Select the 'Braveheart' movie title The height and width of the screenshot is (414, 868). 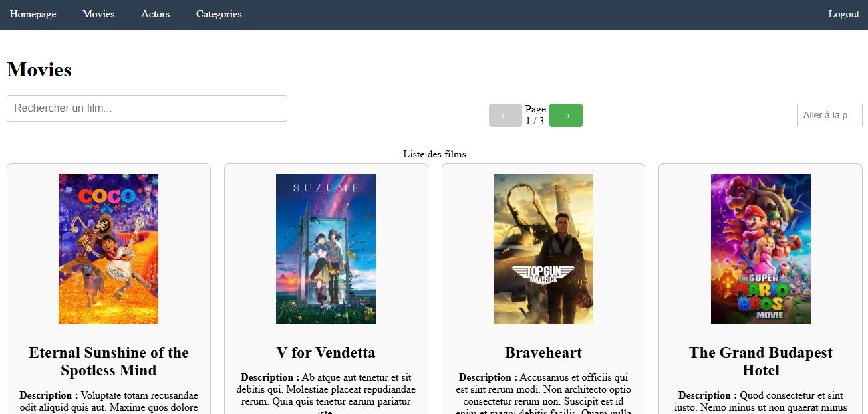click(543, 352)
